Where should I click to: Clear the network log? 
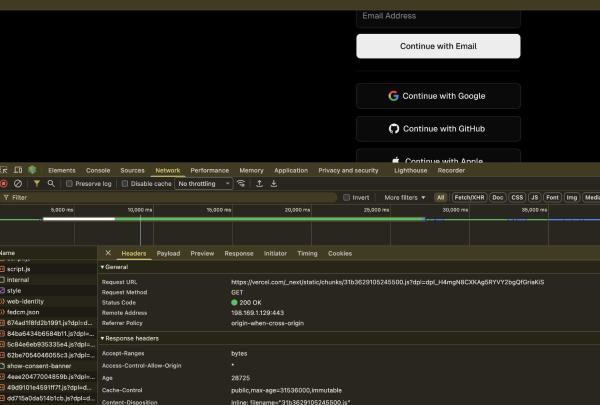(x=18, y=184)
